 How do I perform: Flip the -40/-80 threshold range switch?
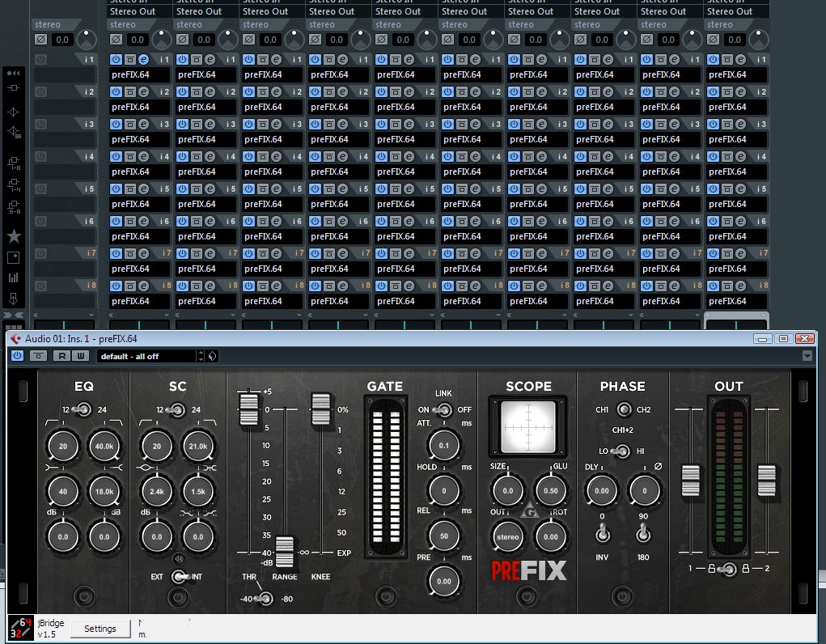[x=265, y=599]
